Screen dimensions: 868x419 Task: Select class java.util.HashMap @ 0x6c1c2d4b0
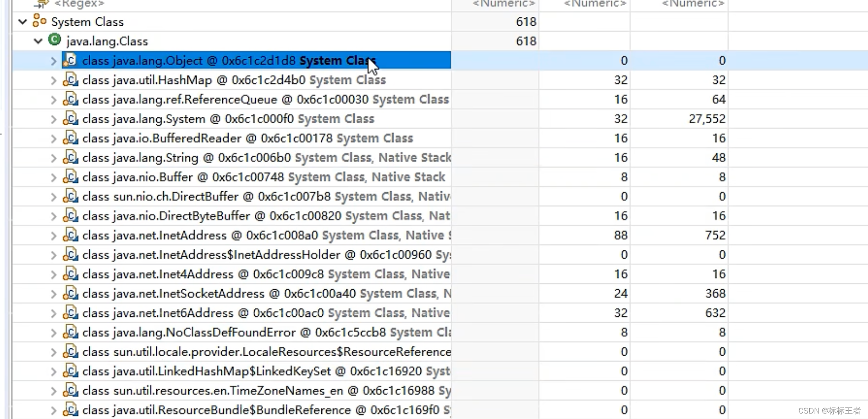coord(234,80)
